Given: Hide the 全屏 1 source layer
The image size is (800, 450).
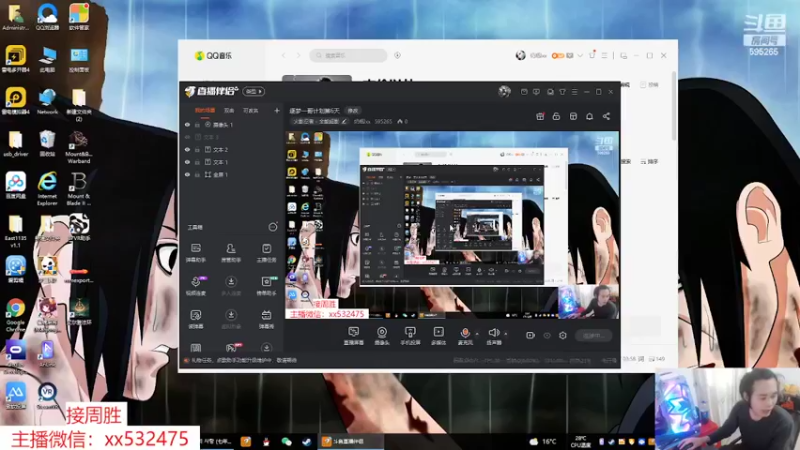Looking at the screenshot, I should click(x=187, y=174).
